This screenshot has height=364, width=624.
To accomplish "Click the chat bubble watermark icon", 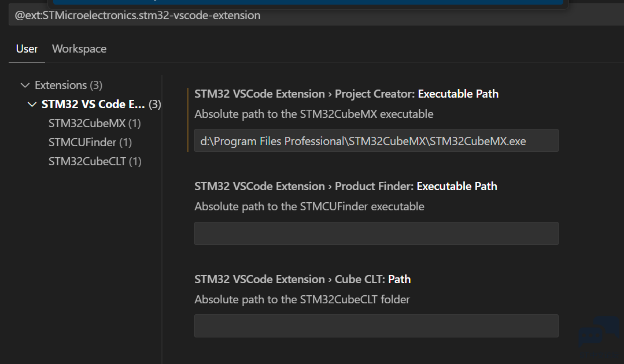I will click(x=599, y=333).
